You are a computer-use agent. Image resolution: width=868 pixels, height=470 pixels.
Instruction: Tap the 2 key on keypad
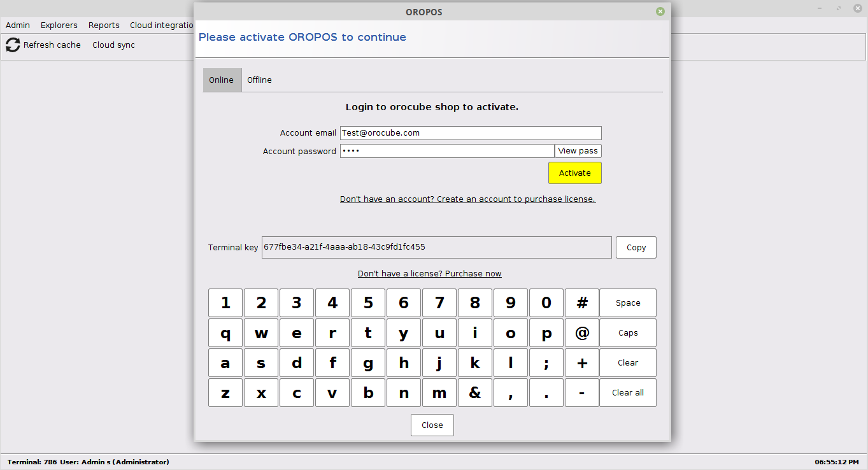pyautogui.click(x=261, y=303)
